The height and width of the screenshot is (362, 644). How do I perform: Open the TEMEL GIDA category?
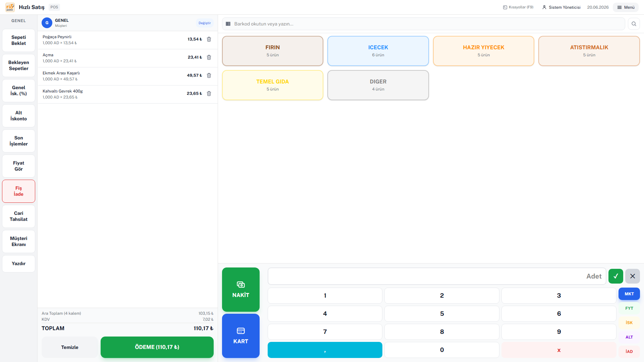click(273, 85)
